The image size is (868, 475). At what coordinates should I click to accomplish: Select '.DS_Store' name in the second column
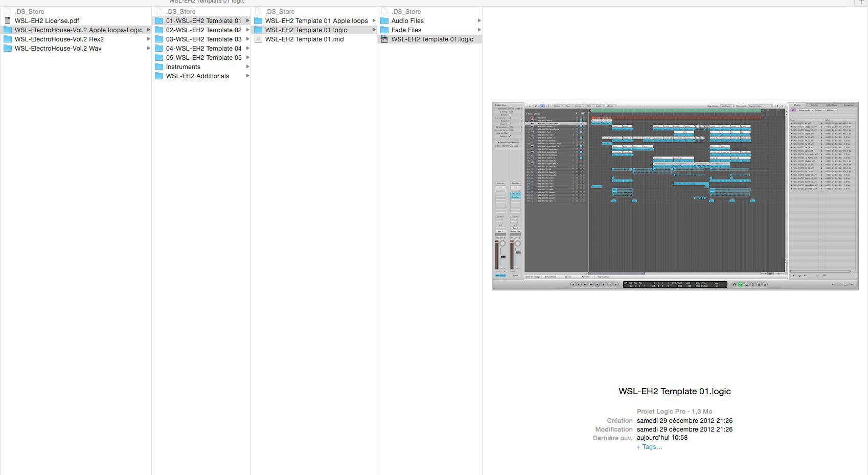(180, 12)
